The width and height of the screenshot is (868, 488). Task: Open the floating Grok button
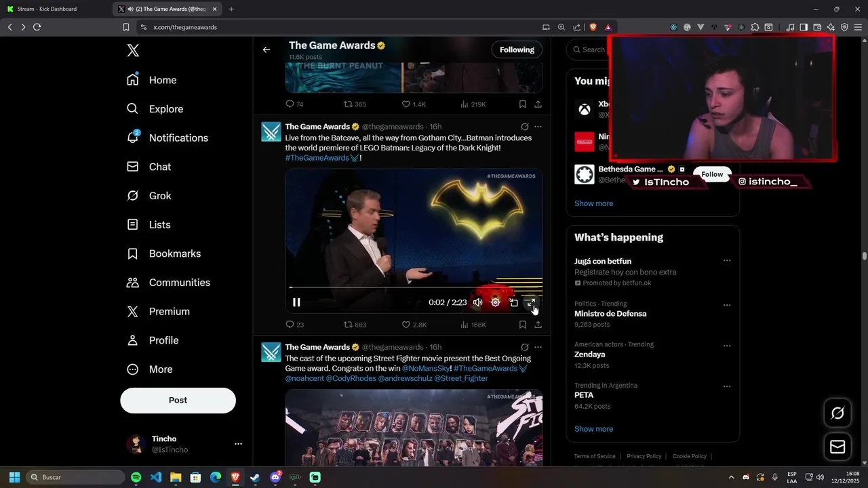click(x=837, y=413)
